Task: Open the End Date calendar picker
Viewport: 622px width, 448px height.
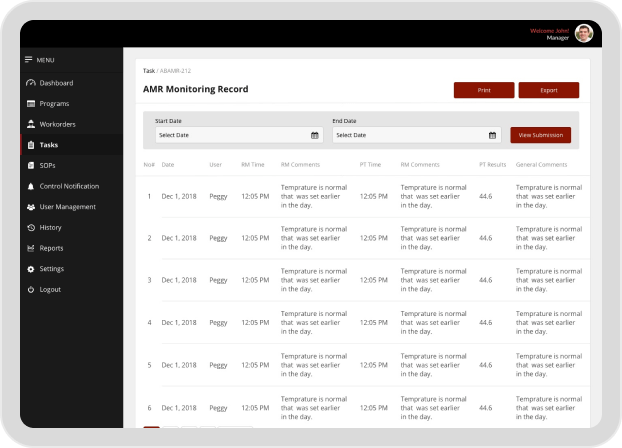Action: tap(493, 135)
